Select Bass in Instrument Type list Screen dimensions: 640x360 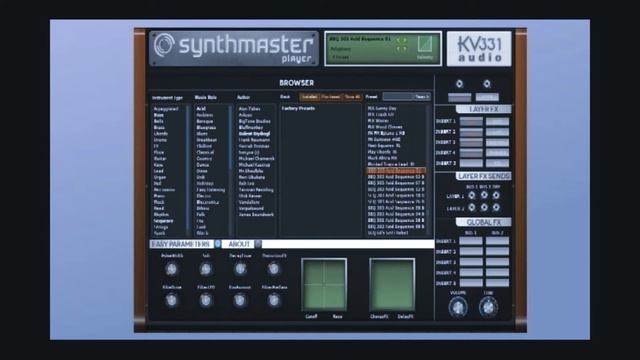click(x=159, y=115)
